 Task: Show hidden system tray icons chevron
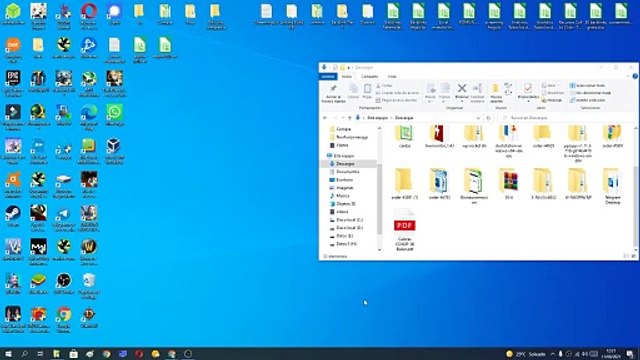[552, 354]
